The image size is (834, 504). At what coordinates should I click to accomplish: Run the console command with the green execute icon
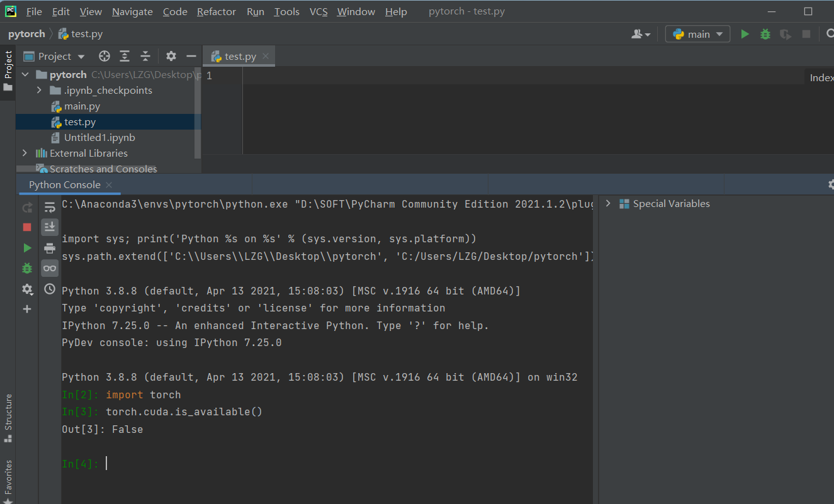point(26,247)
